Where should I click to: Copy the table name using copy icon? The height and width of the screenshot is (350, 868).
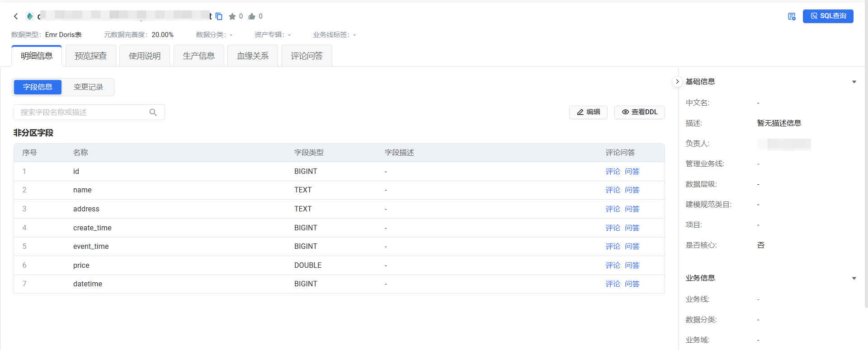click(219, 16)
